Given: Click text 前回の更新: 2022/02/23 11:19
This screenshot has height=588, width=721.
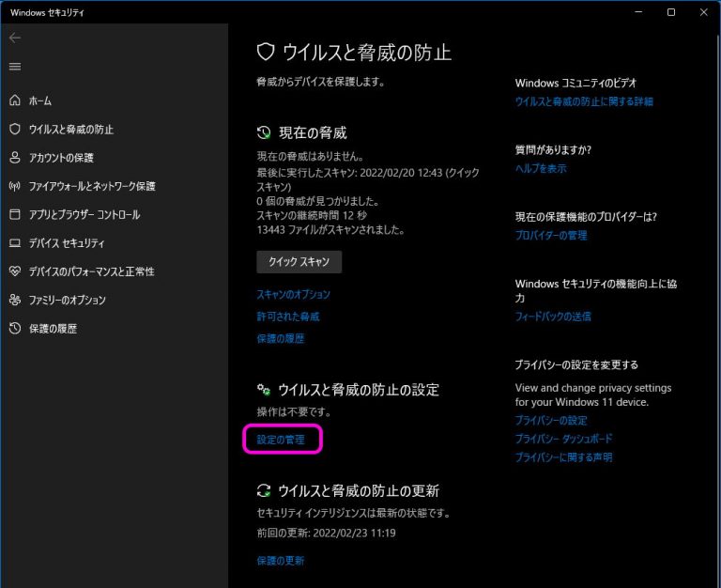Looking at the screenshot, I should coord(326,533).
